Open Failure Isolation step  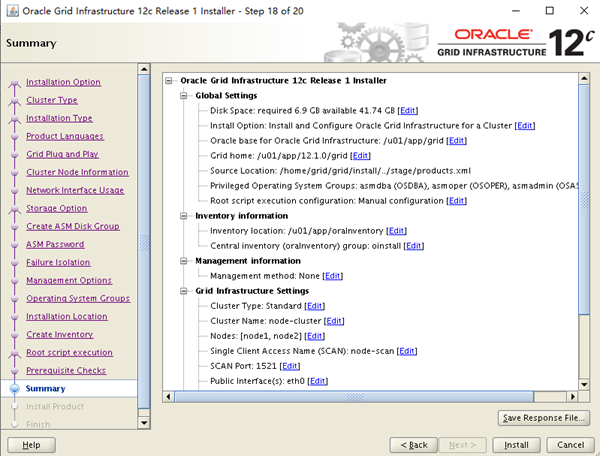tap(58, 262)
